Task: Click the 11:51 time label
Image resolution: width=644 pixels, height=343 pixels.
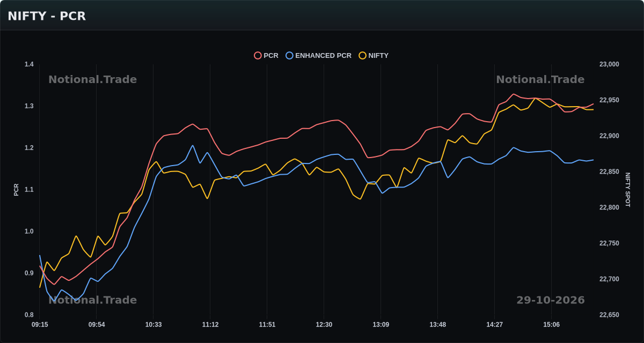Action: pyautogui.click(x=267, y=325)
